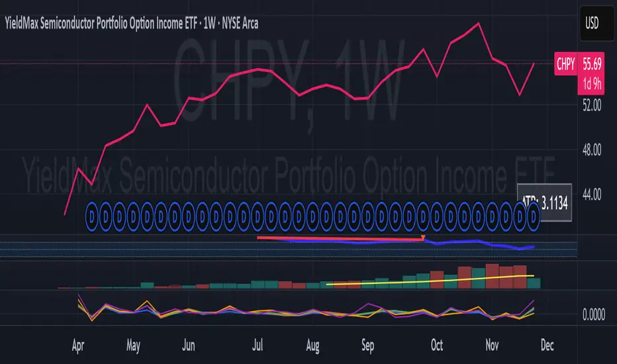617x364 pixels.
Task: Click the CHPY symbol label on price axis
Action: tap(566, 64)
